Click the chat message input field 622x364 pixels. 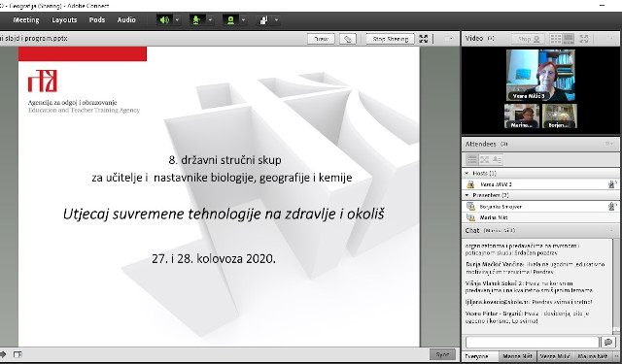(533, 342)
